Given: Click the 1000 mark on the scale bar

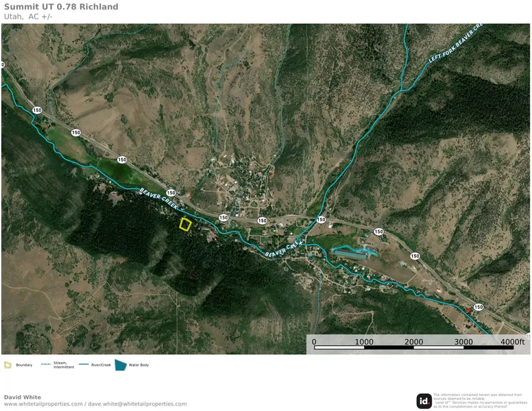Looking at the screenshot, I should (363, 342).
